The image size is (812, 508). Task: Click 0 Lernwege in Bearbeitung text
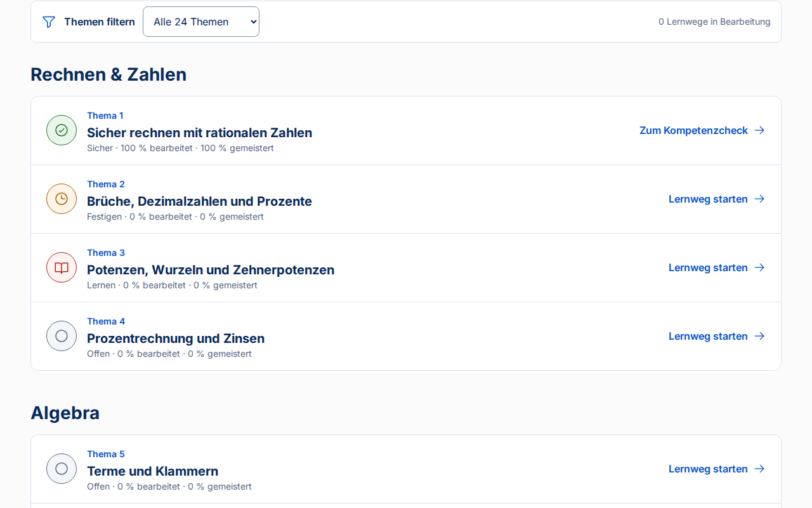pyautogui.click(x=714, y=22)
